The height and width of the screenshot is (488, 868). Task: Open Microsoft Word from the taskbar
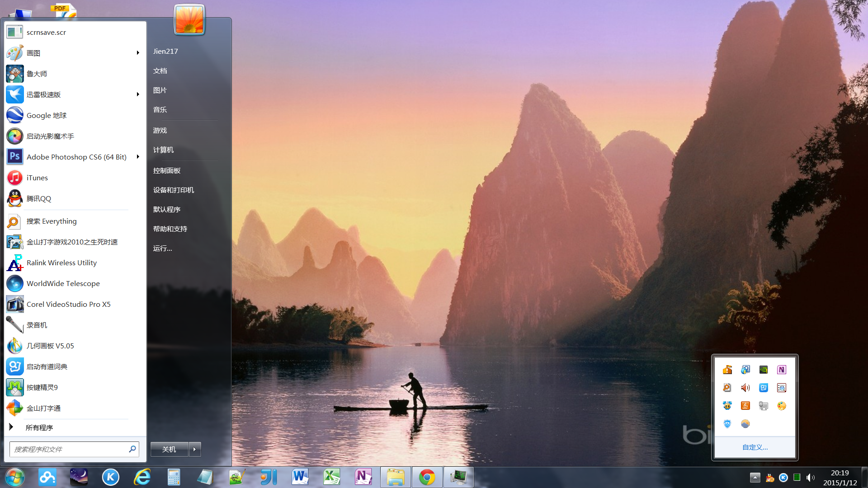(x=300, y=477)
